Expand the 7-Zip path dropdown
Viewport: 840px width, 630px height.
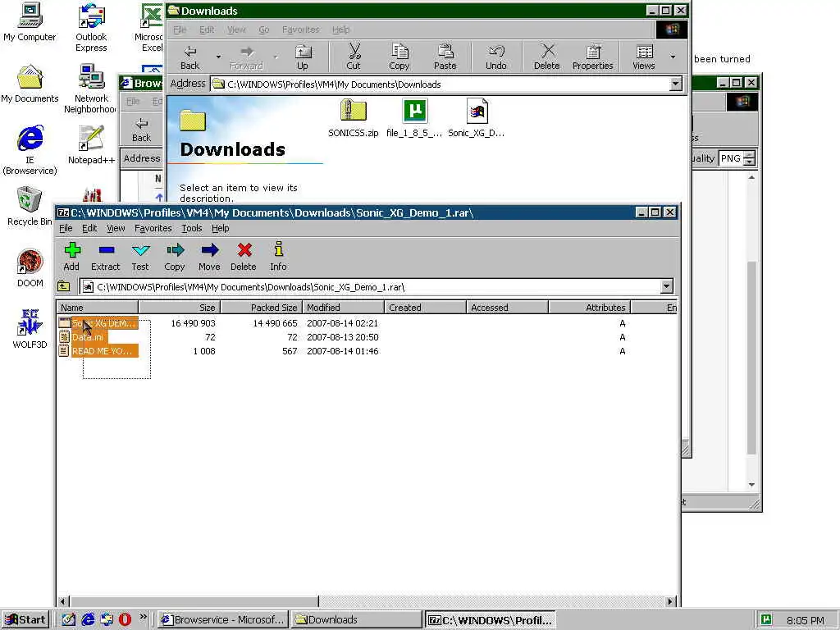(666, 286)
